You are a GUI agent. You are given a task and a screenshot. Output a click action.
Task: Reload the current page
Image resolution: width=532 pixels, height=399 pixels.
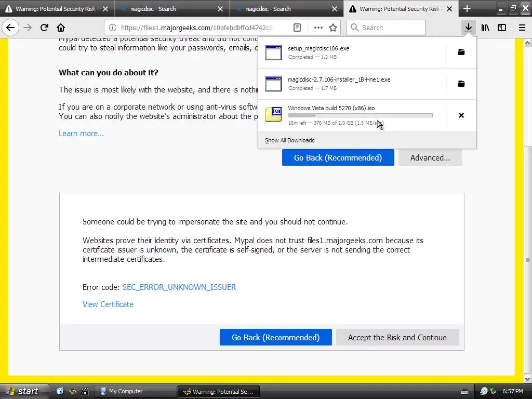coord(44,28)
